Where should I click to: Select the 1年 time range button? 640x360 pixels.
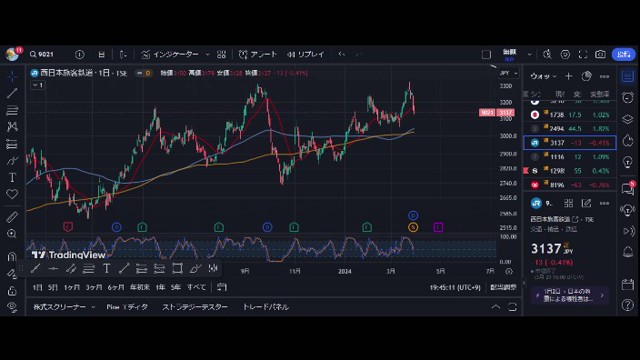160,287
